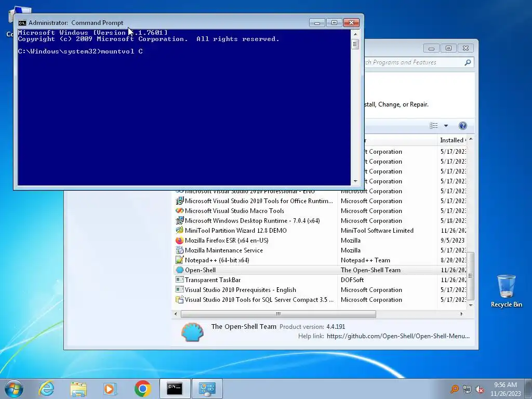This screenshot has width=532, height=399.
Task: Open Google Chrome from the taskbar
Action: point(142,389)
